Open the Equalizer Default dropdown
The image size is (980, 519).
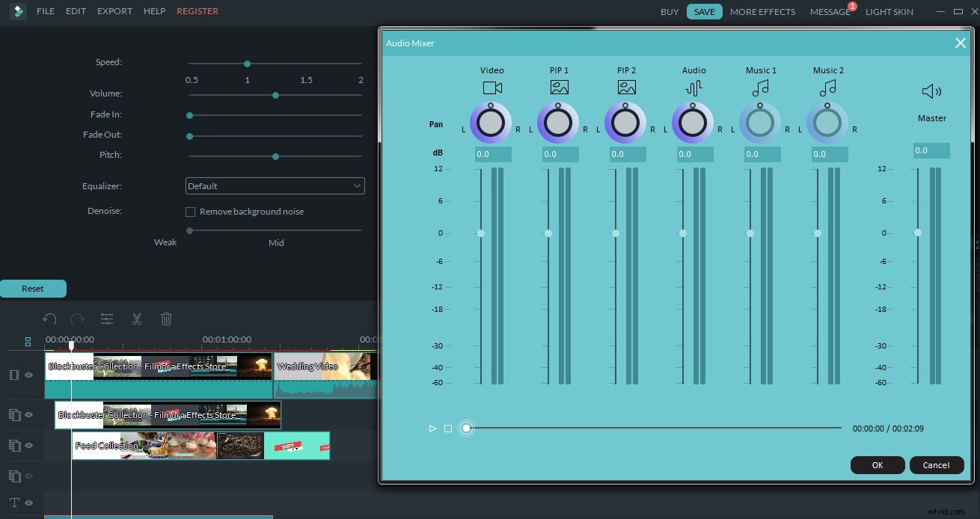coord(275,185)
